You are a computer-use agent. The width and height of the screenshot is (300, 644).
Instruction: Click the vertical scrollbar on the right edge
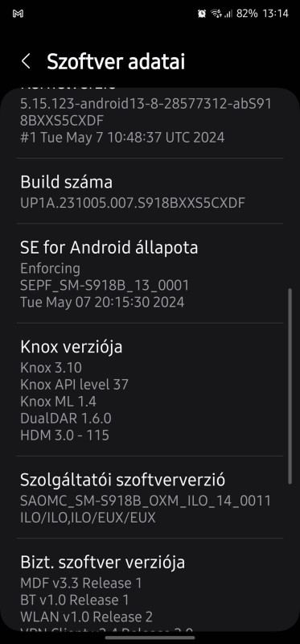[290, 386]
